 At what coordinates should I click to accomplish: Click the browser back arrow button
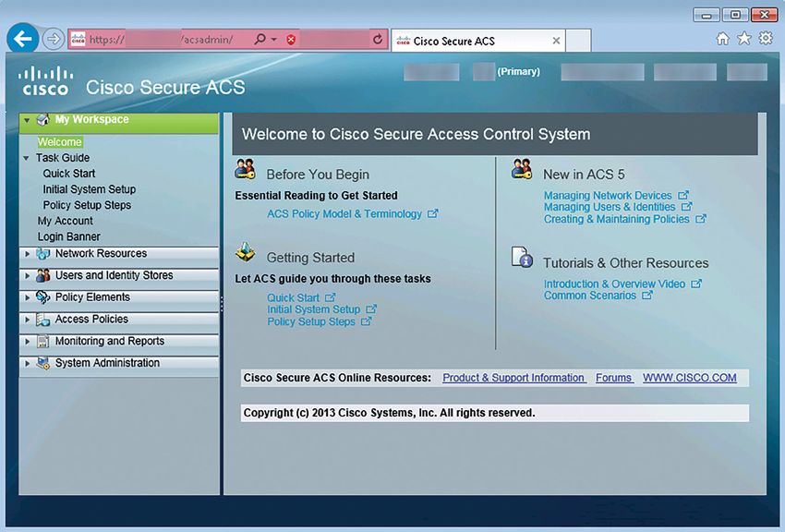tap(22, 38)
